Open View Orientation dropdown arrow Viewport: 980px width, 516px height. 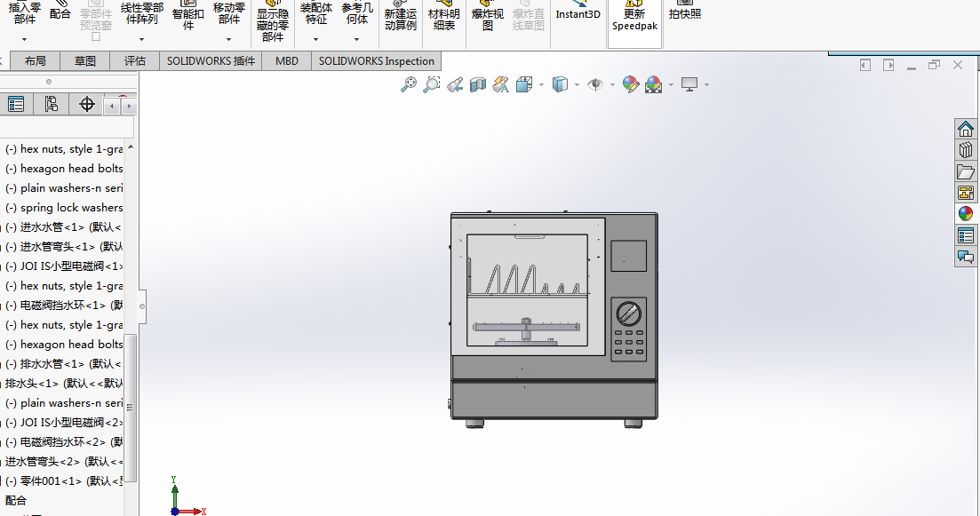coord(541,84)
